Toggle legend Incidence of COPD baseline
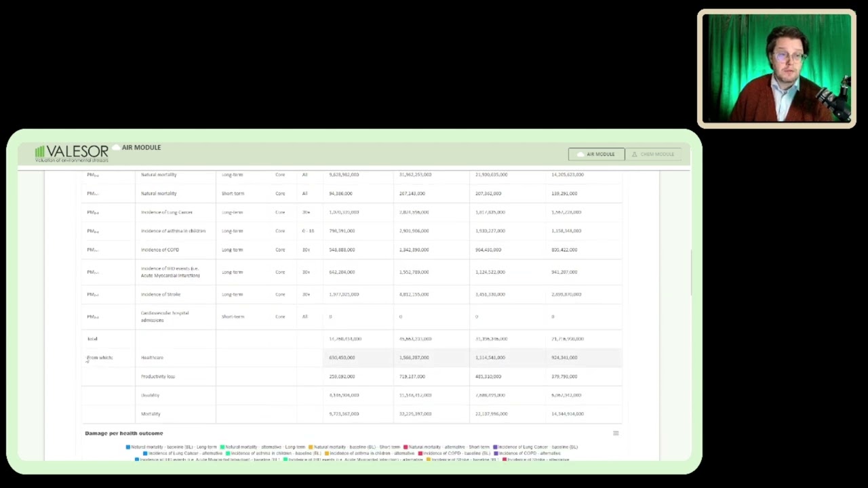 click(454, 453)
